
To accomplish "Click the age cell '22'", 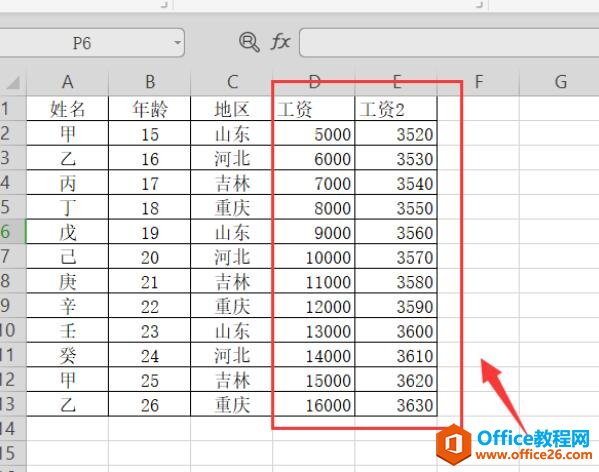I will [x=150, y=306].
